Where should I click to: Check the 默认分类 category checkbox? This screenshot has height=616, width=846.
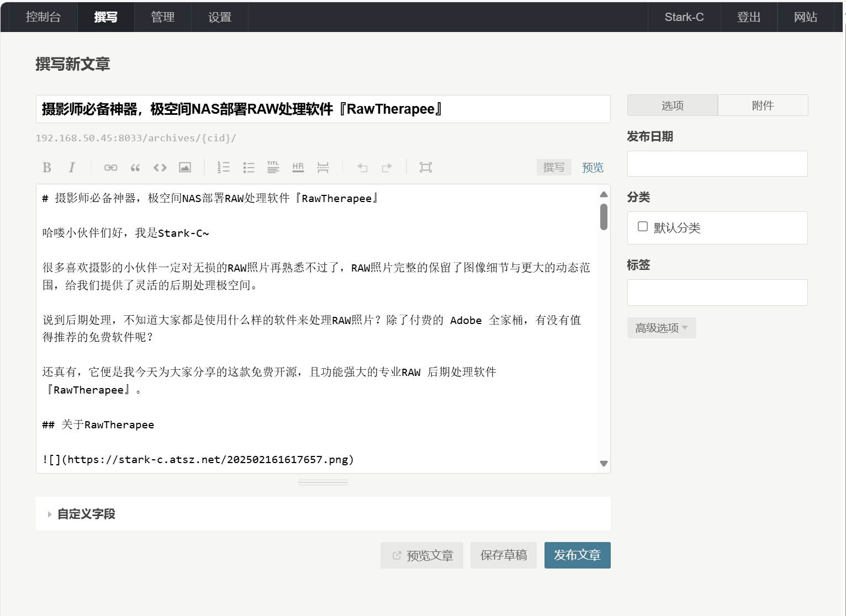pos(643,226)
